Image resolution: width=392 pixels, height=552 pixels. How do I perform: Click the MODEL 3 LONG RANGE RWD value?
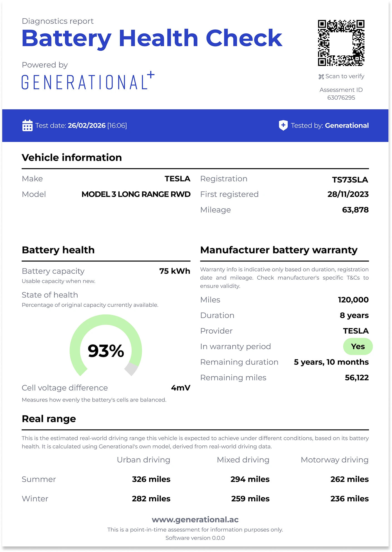click(136, 194)
